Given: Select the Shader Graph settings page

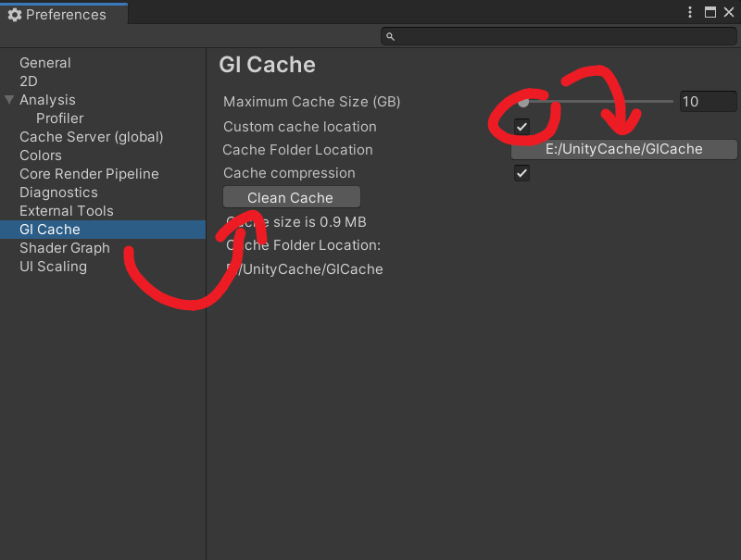Looking at the screenshot, I should 65,247.
